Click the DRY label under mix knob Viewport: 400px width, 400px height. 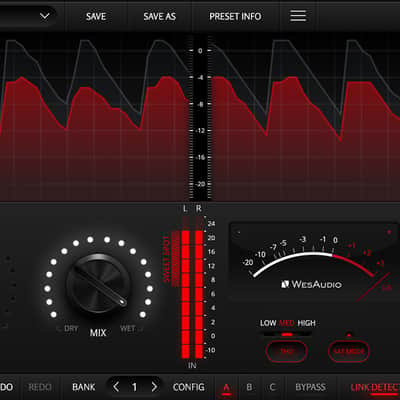tap(71, 328)
